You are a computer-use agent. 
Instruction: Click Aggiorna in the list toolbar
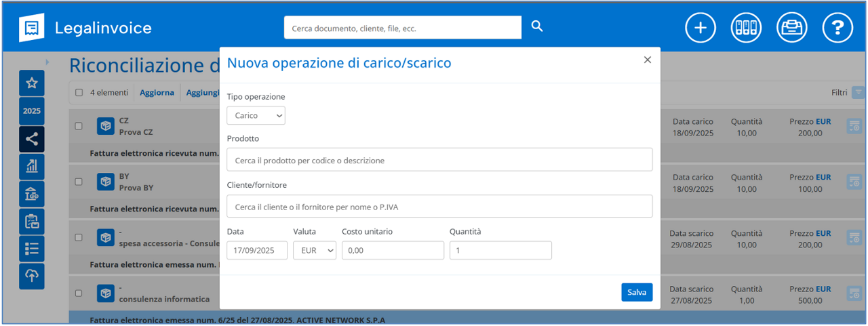[157, 93]
